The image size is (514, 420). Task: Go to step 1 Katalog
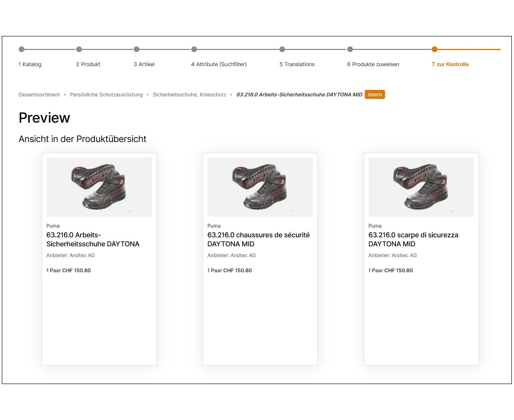coord(30,64)
